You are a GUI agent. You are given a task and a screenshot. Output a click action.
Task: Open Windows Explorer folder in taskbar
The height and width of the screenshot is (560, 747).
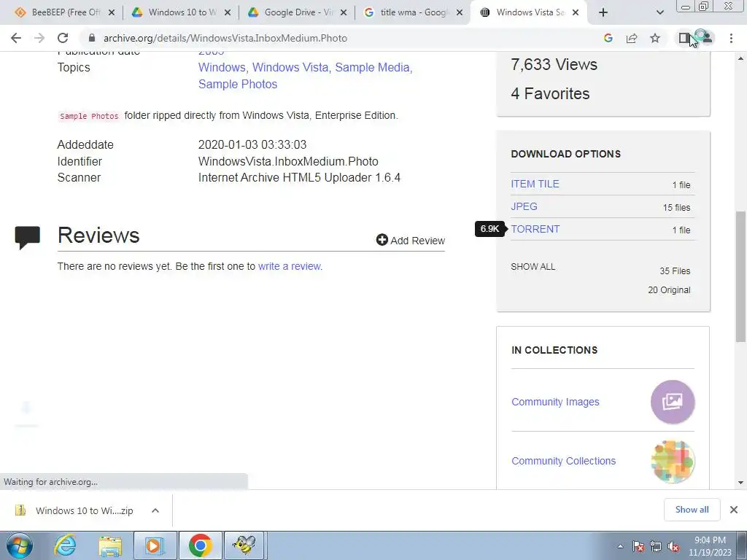110,545
